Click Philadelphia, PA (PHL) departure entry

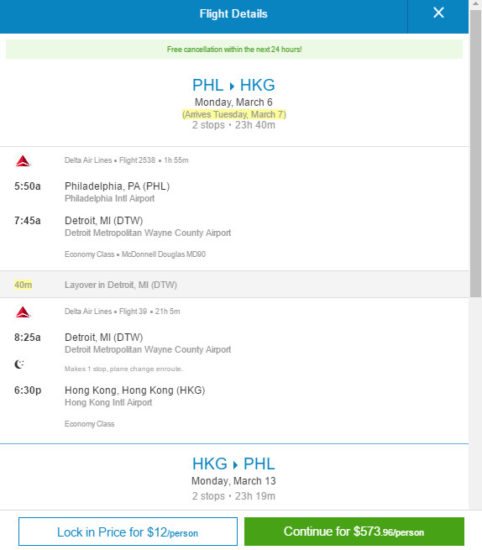(117, 186)
